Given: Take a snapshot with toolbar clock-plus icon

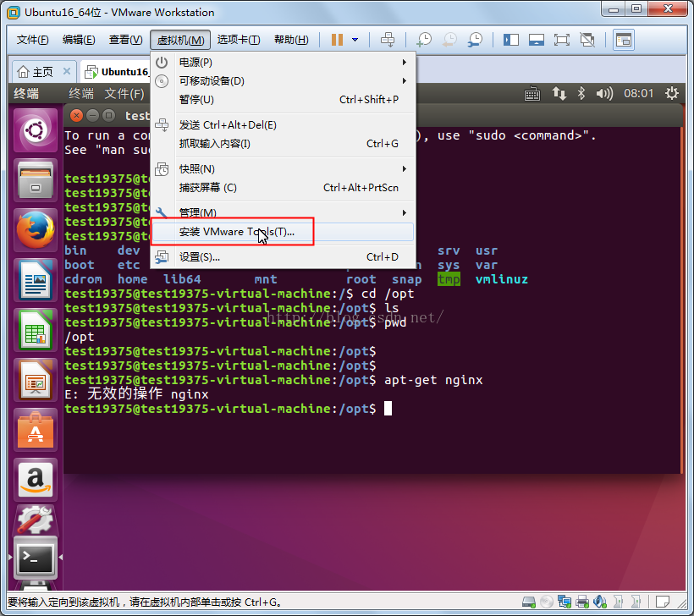Looking at the screenshot, I should point(424,40).
